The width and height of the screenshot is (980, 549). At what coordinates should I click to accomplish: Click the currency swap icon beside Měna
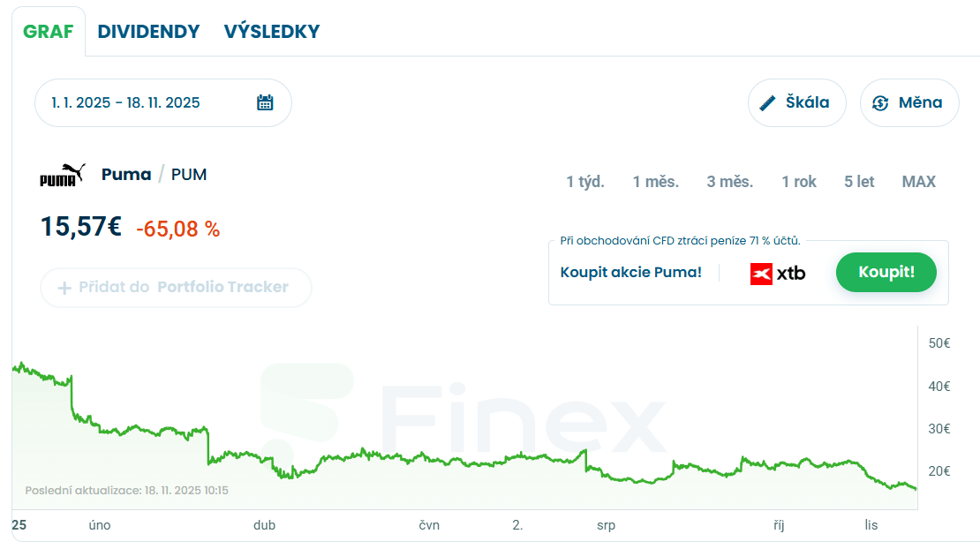pyautogui.click(x=879, y=102)
